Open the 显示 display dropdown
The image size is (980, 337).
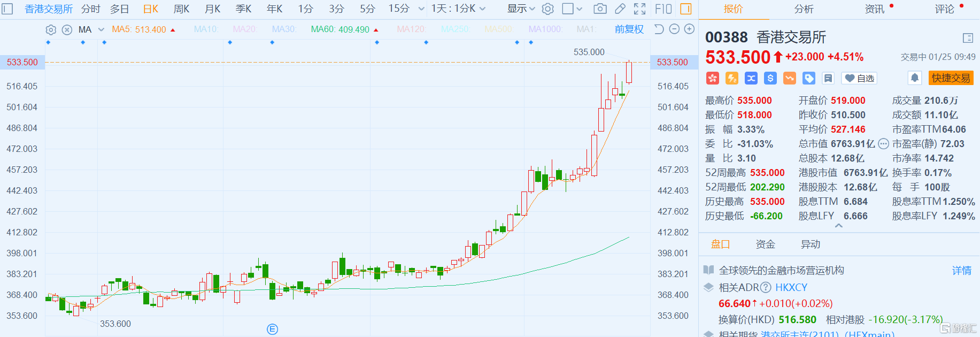[x=521, y=9]
